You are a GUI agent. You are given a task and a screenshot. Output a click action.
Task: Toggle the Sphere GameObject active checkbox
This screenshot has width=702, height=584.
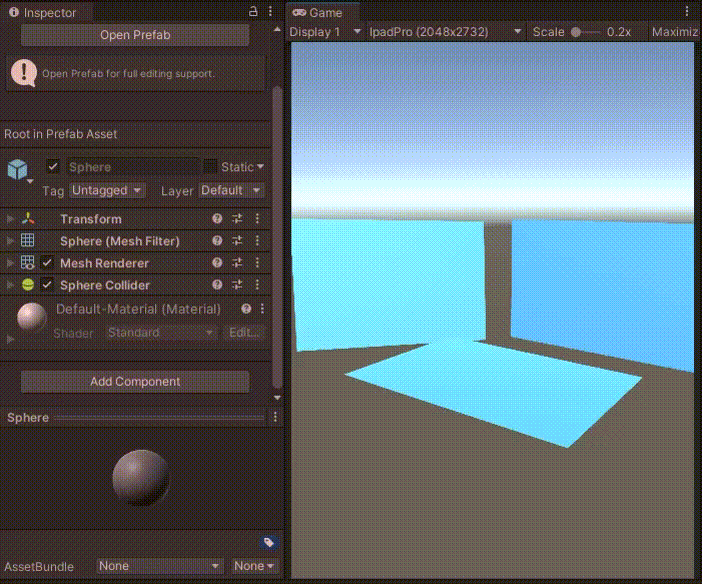53,167
